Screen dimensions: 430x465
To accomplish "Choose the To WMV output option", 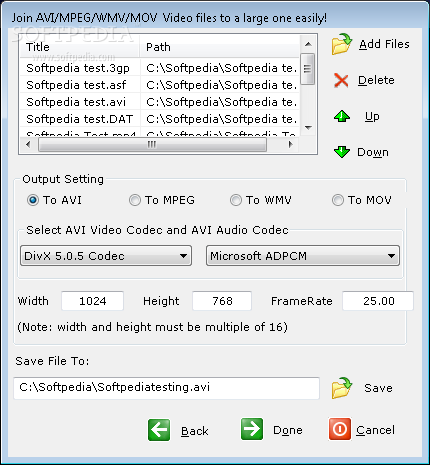I will click(x=236, y=200).
